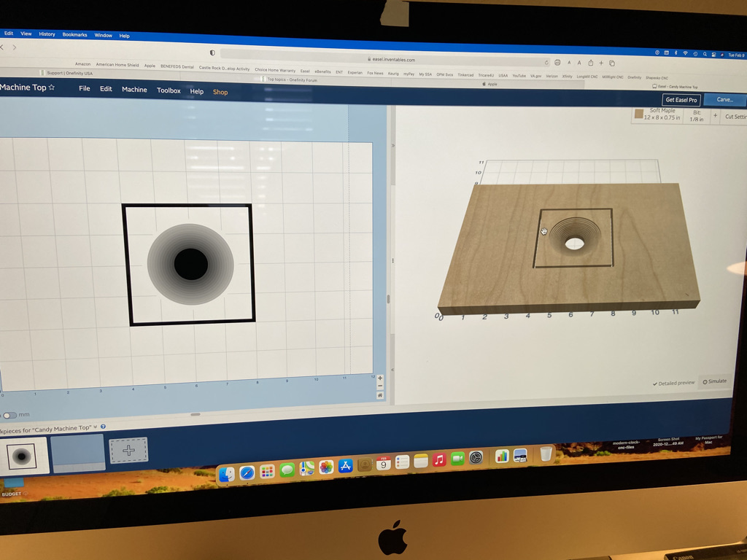This screenshot has height=560, width=747.
Task: Open macOS Bookmarks menu
Action: click(x=75, y=35)
